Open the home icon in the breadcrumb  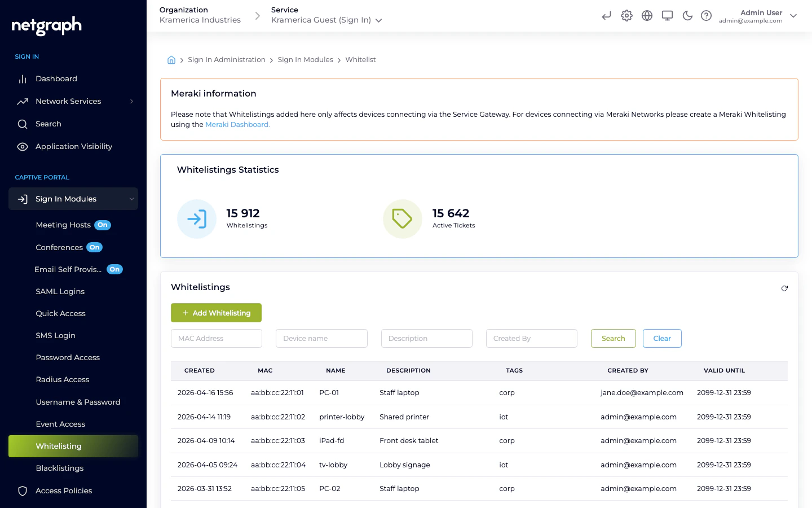pos(171,59)
